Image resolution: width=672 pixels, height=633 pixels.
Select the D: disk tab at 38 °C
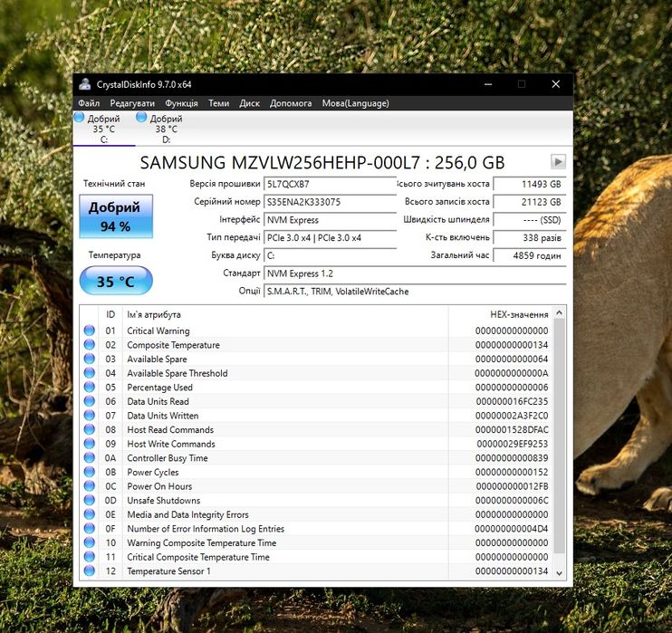[x=167, y=129]
